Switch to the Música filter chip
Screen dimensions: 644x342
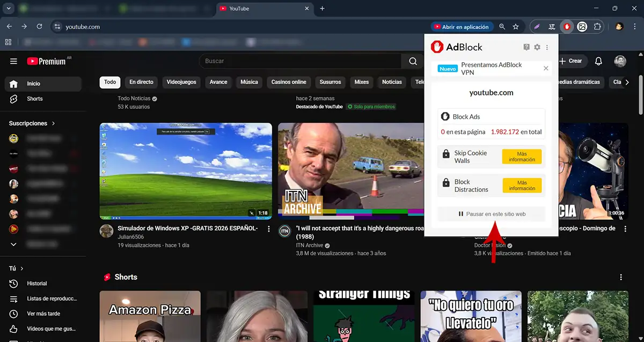pos(249,82)
